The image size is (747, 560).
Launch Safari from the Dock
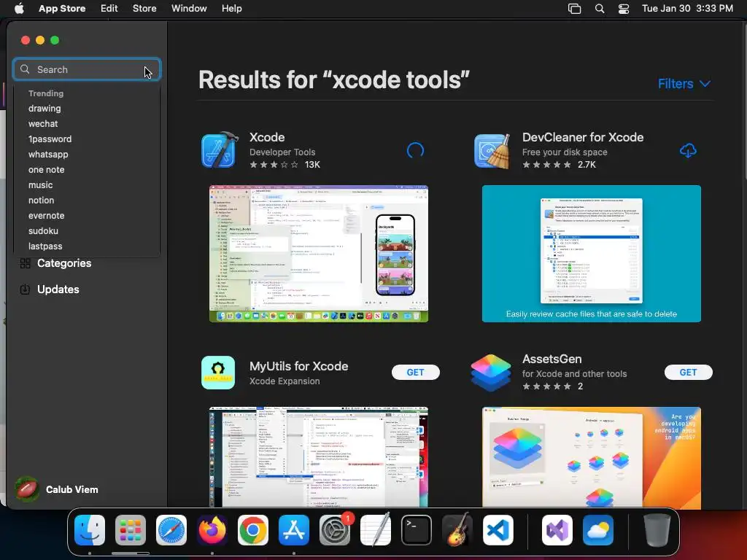point(171,530)
